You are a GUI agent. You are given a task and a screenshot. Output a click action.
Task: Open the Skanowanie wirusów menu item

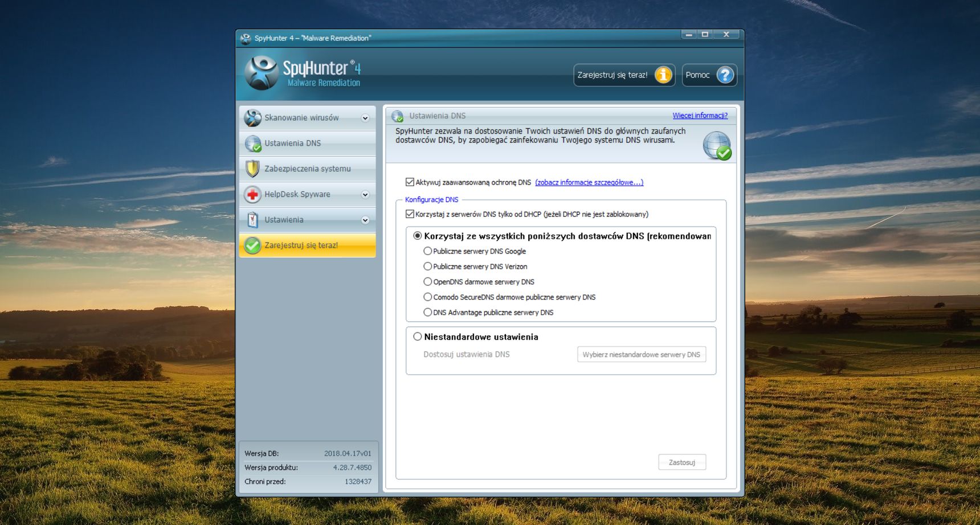[307, 118]
